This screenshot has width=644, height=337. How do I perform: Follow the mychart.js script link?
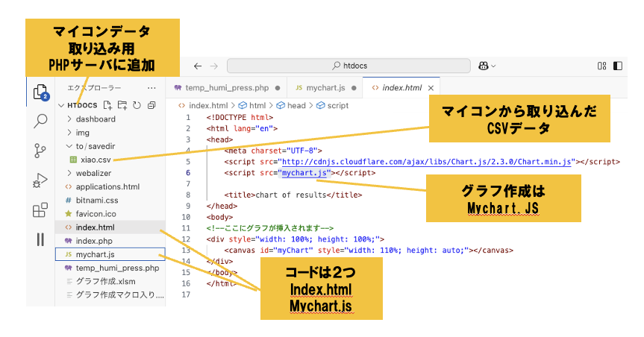click(x=304, y=173)
